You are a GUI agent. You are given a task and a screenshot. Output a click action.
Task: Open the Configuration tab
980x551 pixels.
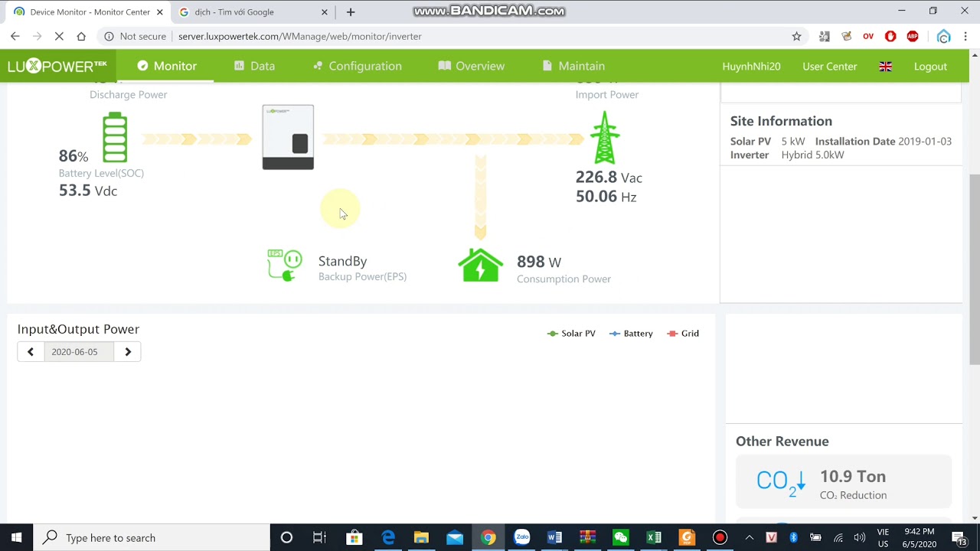(358, 66)
